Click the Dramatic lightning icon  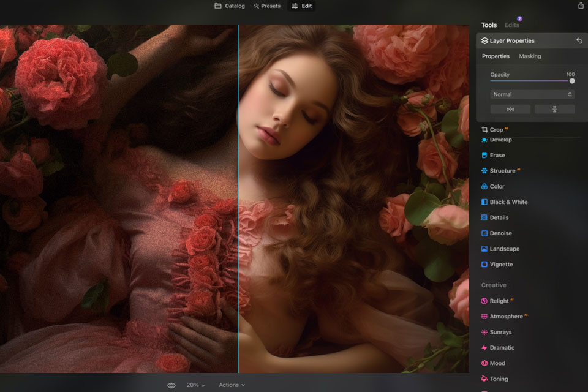(484, 348)
